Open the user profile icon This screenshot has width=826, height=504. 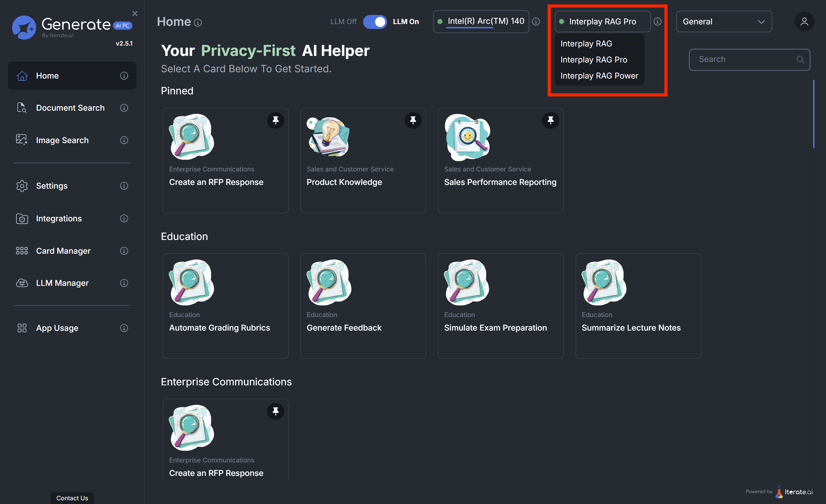tap(804, 22)
